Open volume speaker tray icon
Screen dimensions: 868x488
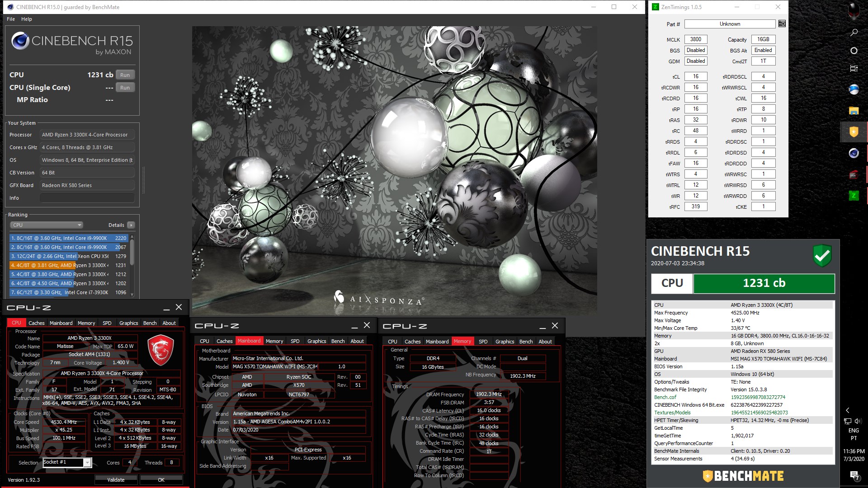(x=859, y=421)
